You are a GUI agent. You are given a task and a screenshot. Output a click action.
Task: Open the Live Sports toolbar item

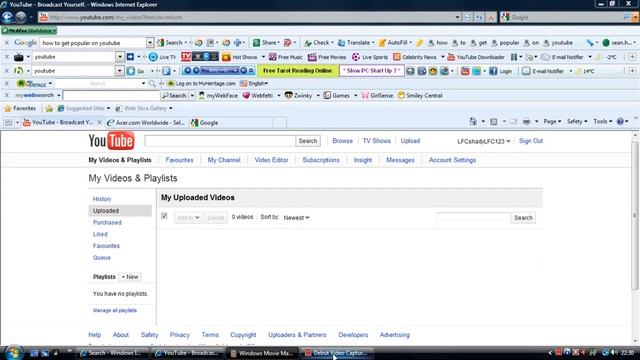pos(370,57)
